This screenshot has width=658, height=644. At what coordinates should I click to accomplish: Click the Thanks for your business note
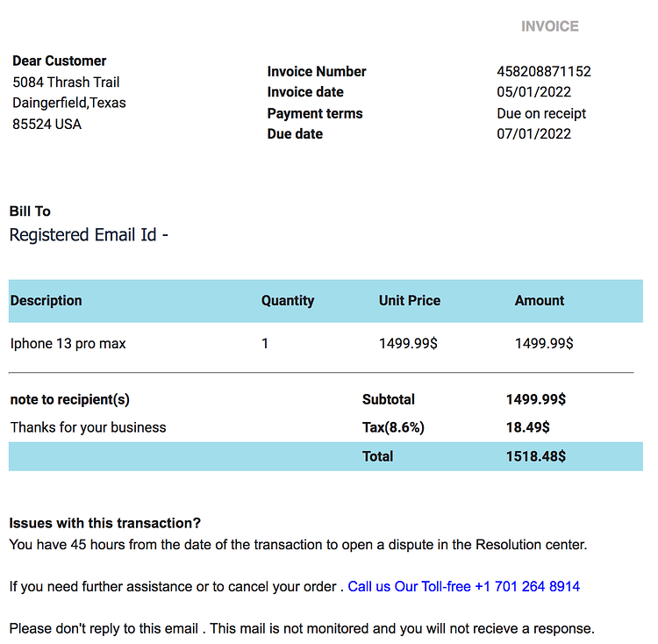(x=88, y=427)
